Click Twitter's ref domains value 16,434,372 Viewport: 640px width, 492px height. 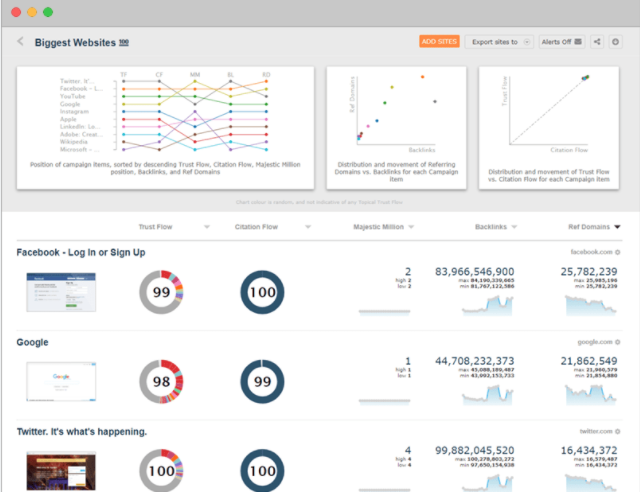[589, 451]
